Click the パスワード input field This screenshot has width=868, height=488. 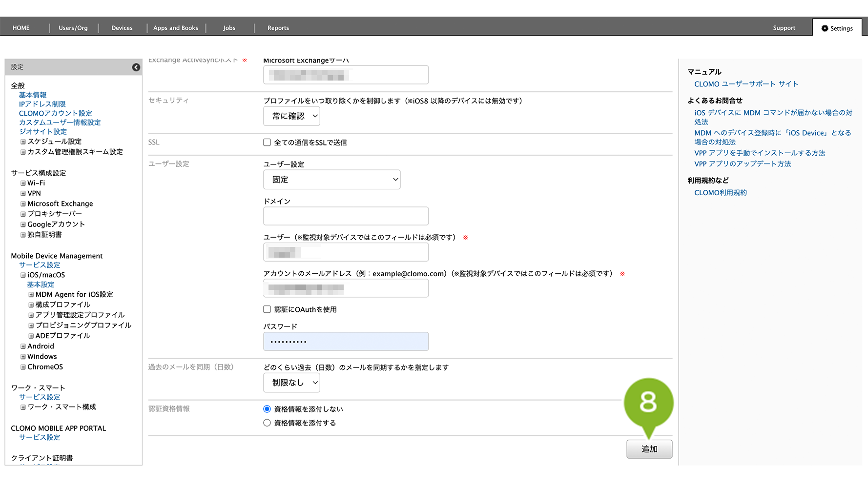346,342
